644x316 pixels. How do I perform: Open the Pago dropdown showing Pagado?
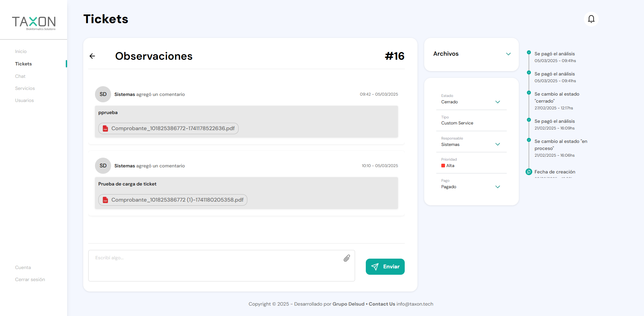(497, 187)
